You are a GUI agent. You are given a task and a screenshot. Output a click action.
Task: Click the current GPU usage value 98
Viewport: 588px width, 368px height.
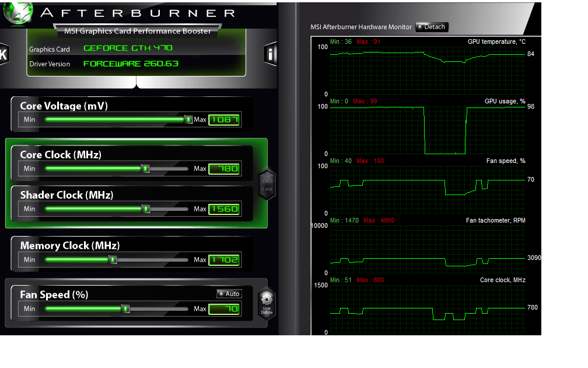[x=531, y=107]
